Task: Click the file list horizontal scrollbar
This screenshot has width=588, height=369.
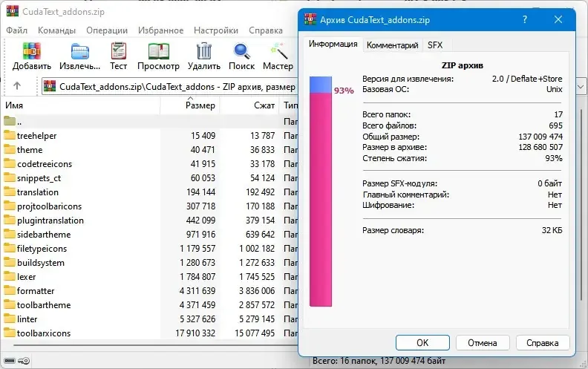Action: point(156,345)
